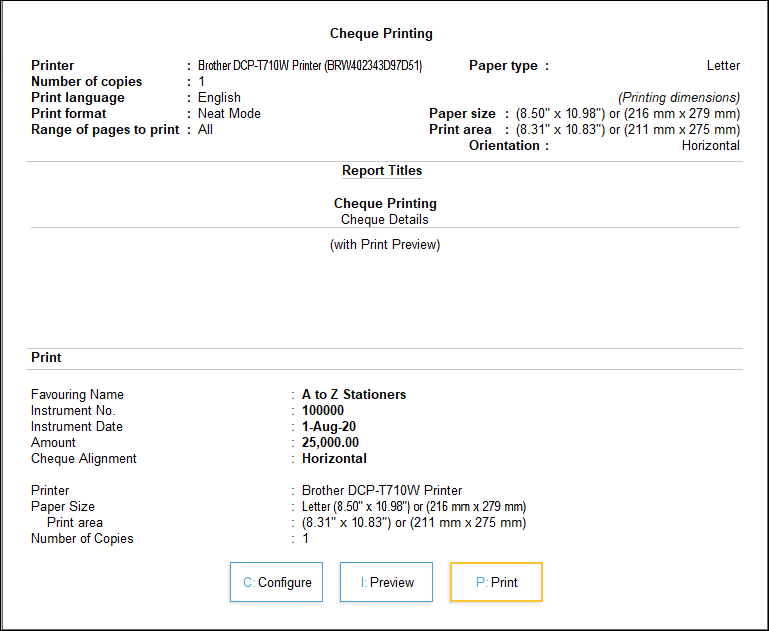
Task: Click the Cheque Alignment label
Action: point(84,458)
